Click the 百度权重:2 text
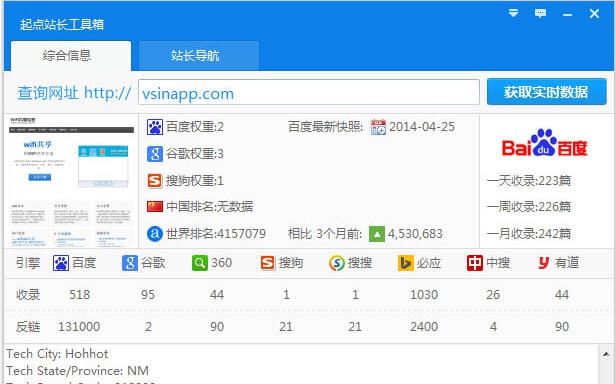This screenshot has height=384, width=615. 195,127
